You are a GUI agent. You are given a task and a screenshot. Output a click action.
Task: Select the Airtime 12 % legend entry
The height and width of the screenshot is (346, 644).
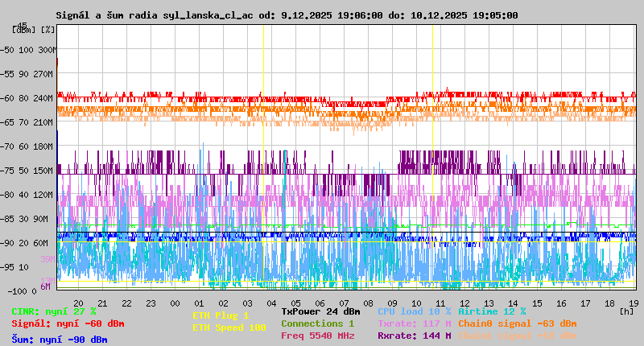click(x=492, y=311)
